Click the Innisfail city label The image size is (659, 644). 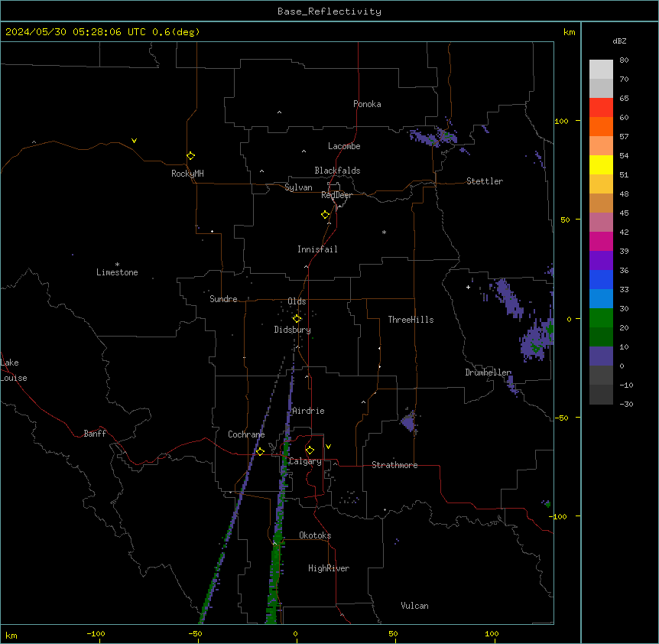click(x=317, y=249)
